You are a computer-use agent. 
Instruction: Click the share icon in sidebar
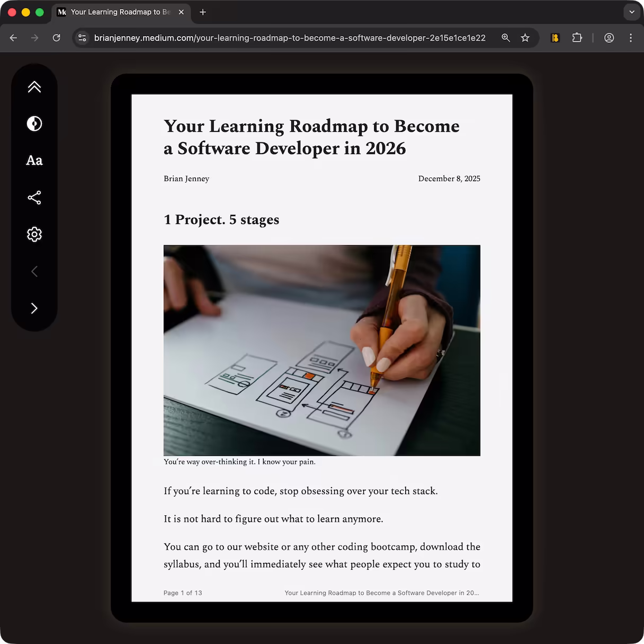coord(34,198)
